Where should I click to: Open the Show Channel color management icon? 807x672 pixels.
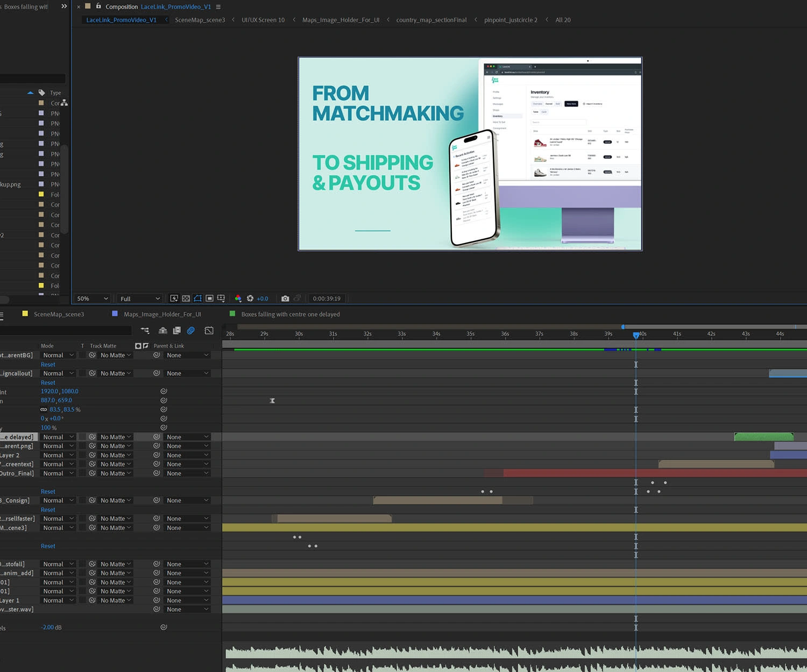(238, 298)
